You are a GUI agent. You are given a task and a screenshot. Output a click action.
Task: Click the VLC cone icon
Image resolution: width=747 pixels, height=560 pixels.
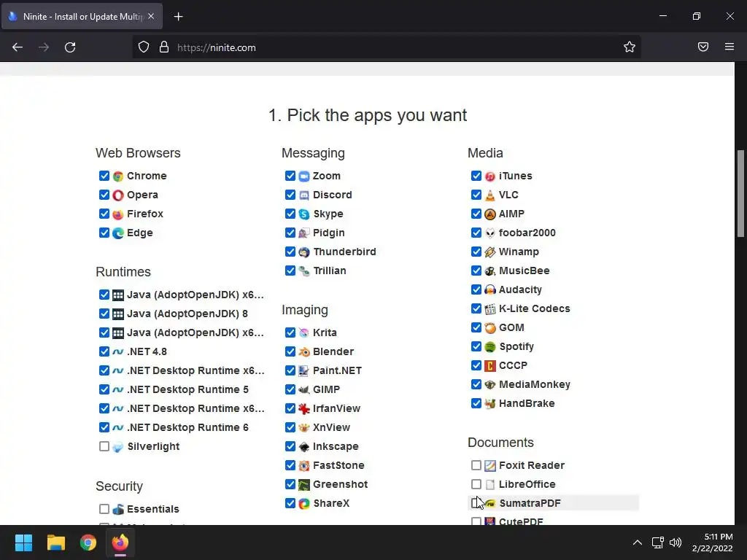(490, 195)
